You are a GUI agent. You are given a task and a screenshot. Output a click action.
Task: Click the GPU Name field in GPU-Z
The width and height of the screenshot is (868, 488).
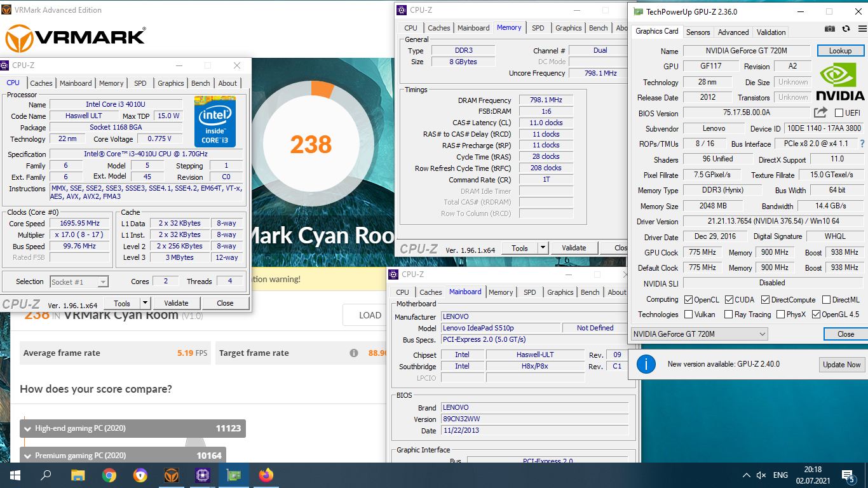[x=747, y=51]
